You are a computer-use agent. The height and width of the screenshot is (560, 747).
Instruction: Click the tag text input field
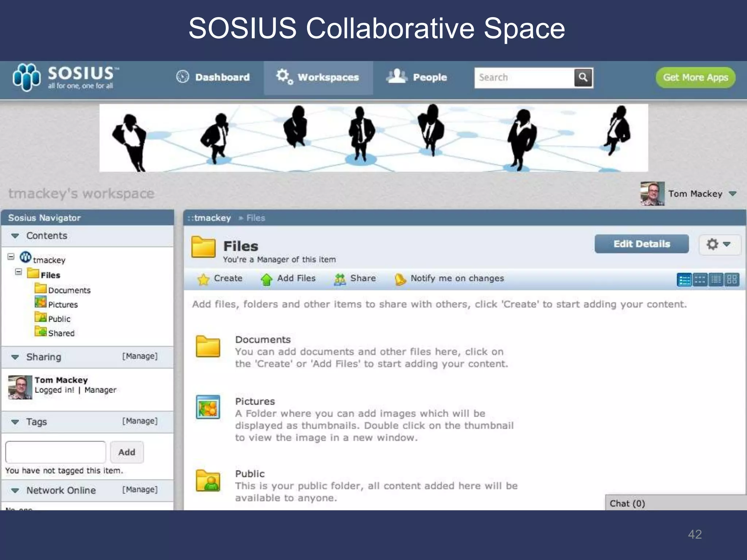click(56, 452)
